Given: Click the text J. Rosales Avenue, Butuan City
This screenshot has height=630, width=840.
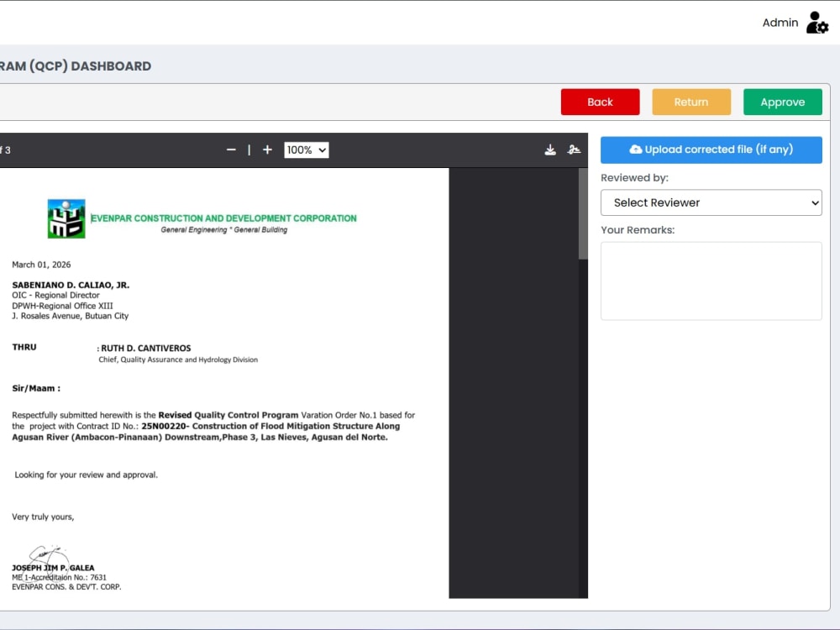Looking at the screenshot, I should [71, 316].
